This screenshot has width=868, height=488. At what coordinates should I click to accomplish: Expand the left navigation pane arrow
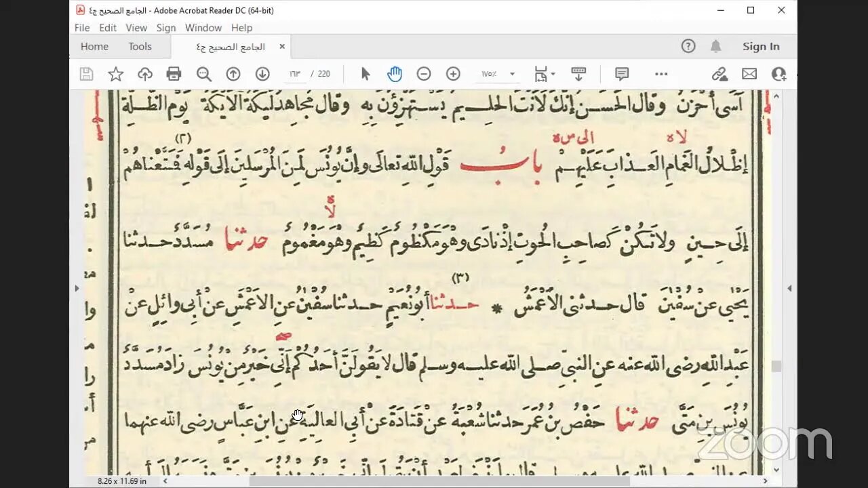(x=77, y=289)
